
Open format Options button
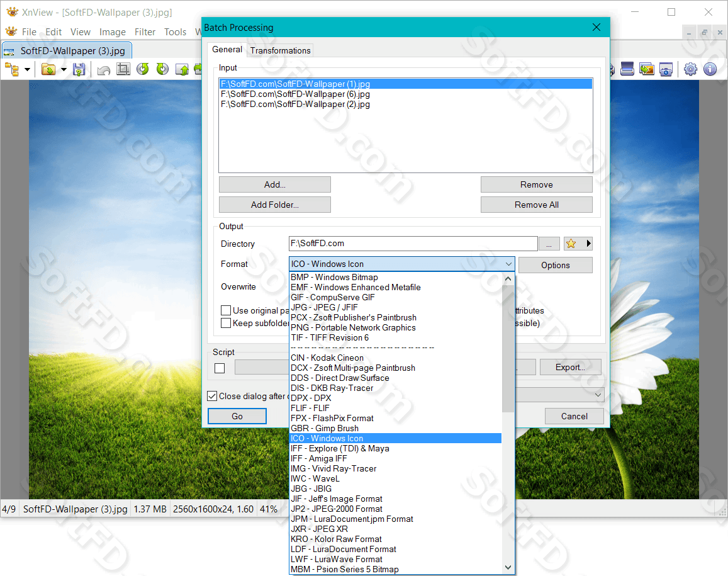pos(556,265)
